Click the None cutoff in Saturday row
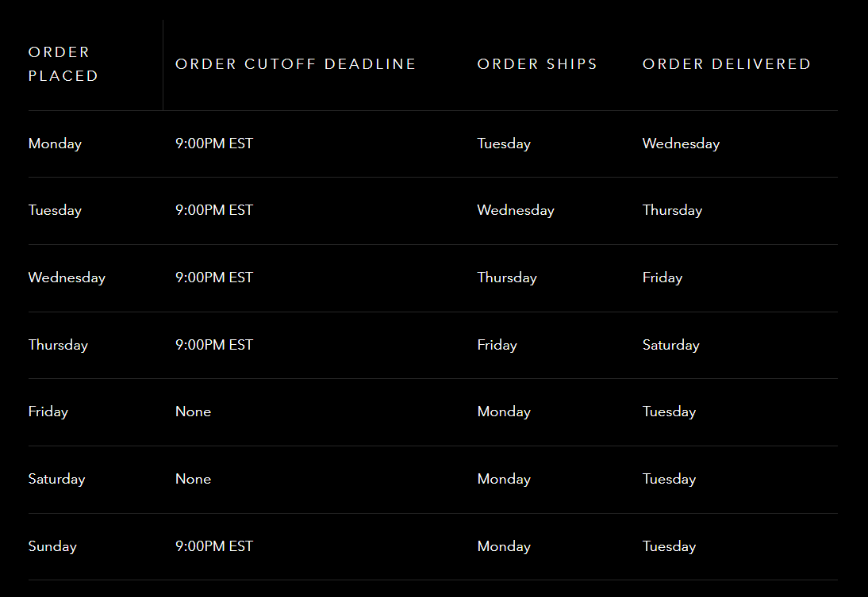The image size is (868, 597). [x=193, y=479]
